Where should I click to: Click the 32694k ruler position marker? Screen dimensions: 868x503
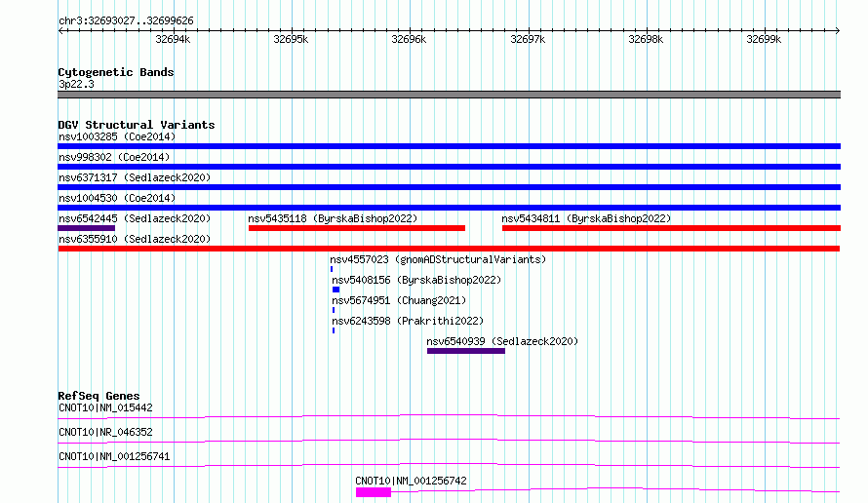173,39
